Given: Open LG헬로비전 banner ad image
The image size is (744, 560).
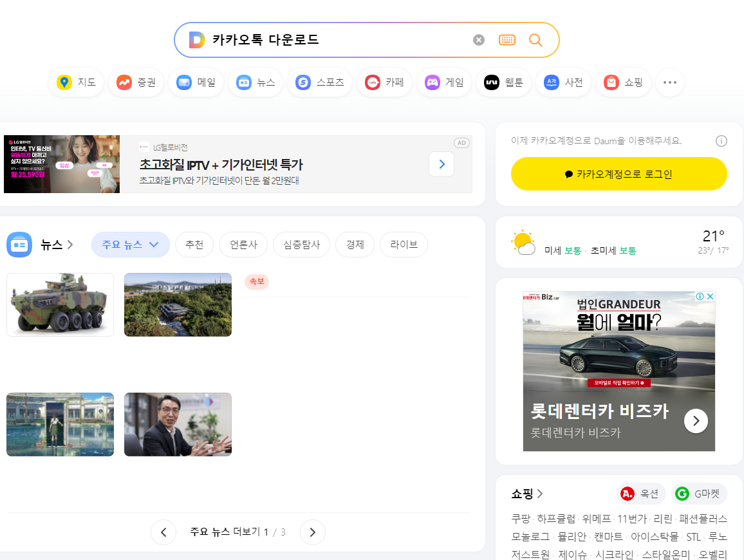Looking at the screenshot, I should tap(62, 164).
